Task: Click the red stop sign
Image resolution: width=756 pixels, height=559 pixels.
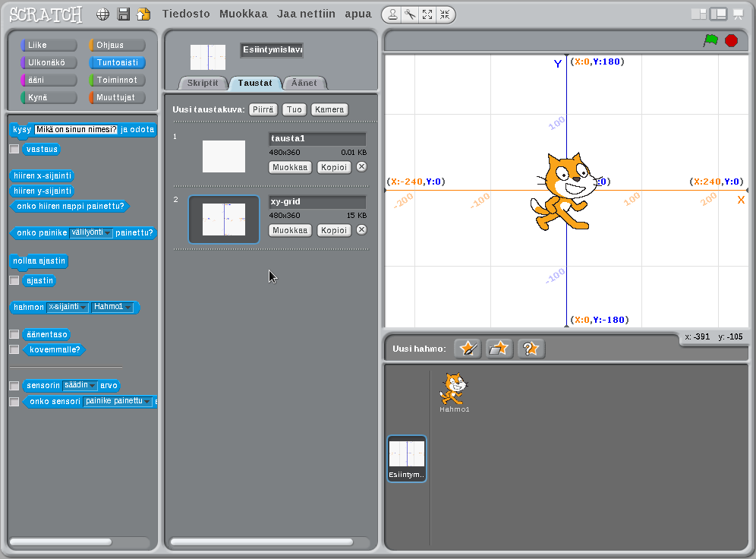Action: 732,40
